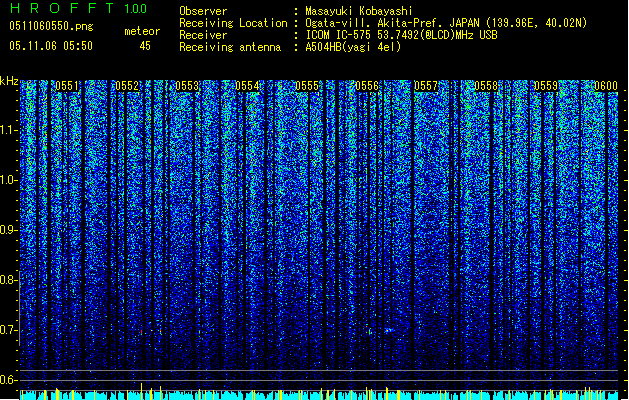The height and width of the screenshot is (400, 629).
Task: Click the 0557 time marker
Action: click(x=426, y=86)
